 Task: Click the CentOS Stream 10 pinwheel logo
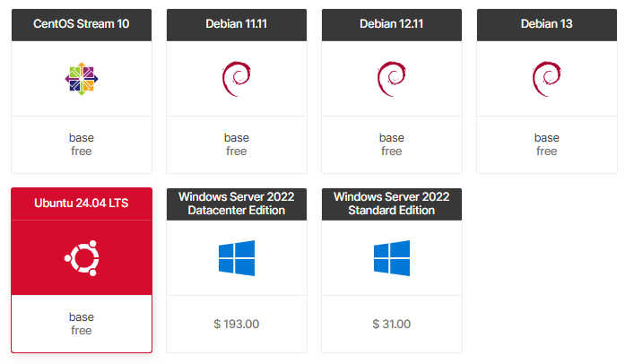(x=81, y=79)
